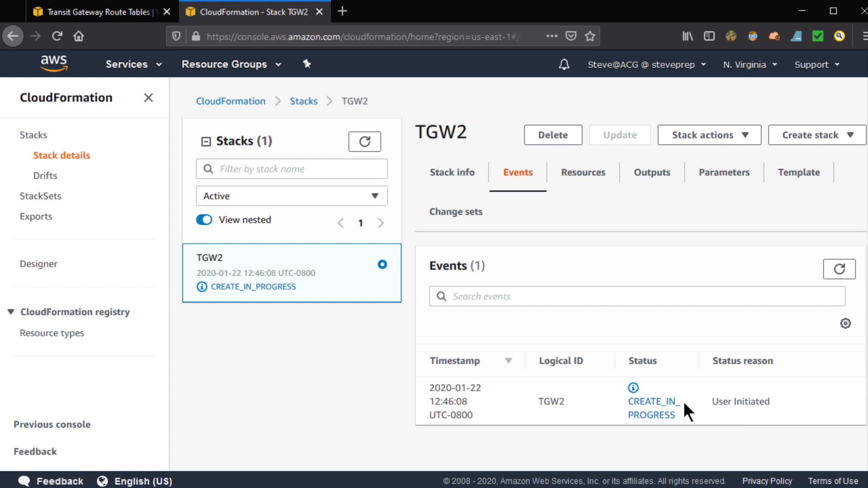This screenshot has height=488, width=868.
Task: Open the Template tab
Action: (798, 173)
